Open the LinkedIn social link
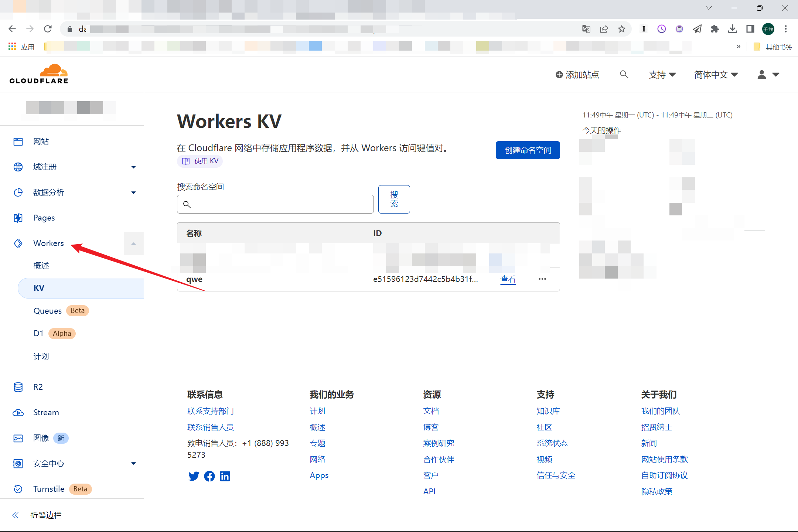 click(225, 476)
